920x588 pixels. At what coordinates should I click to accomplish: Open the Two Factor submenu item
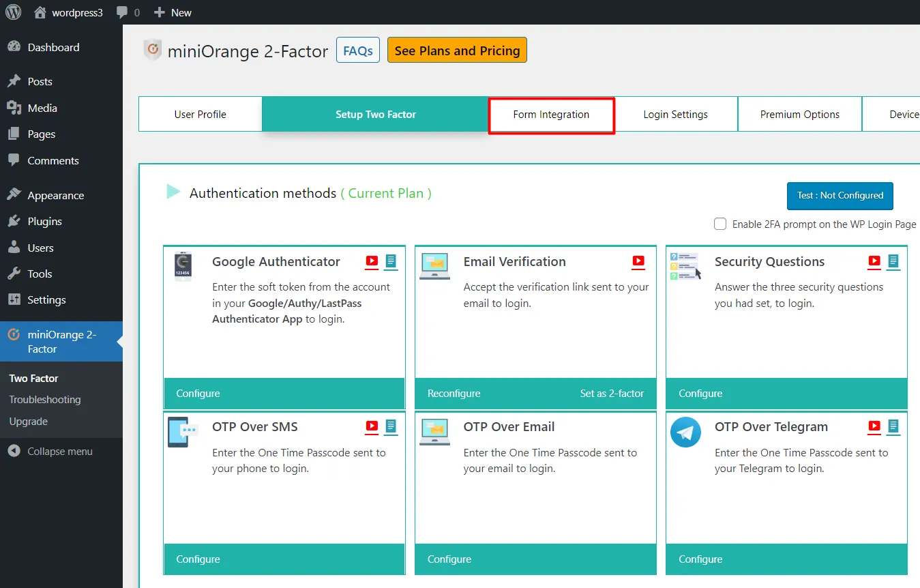coord(34,378)
